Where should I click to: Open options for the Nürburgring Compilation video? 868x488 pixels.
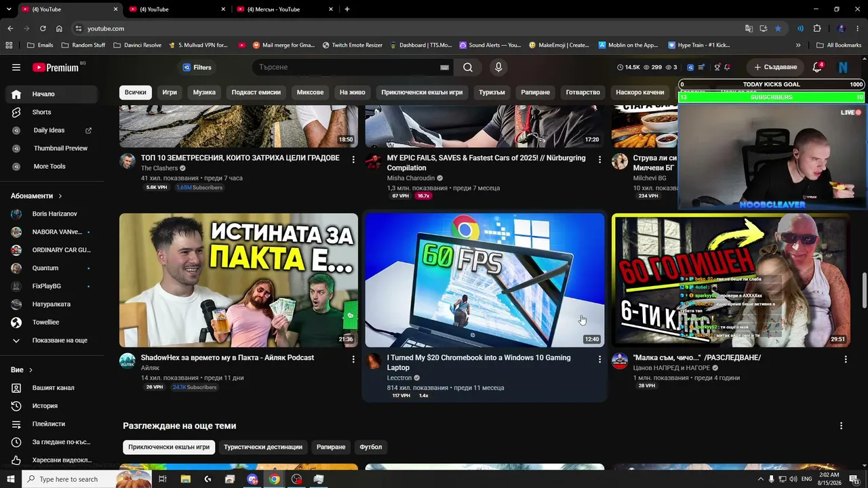click(599, 159)
